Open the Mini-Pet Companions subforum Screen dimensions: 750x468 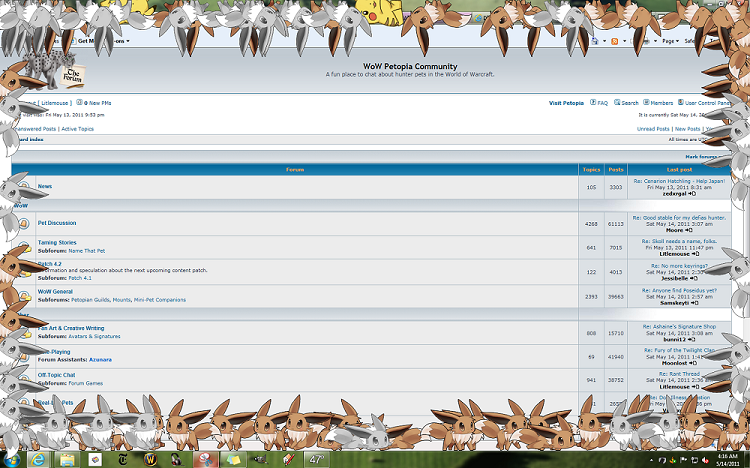click(x=160, y=300)
